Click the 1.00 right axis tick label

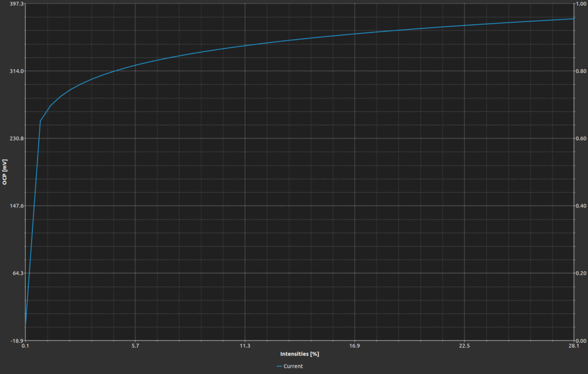tap(581, 4)
